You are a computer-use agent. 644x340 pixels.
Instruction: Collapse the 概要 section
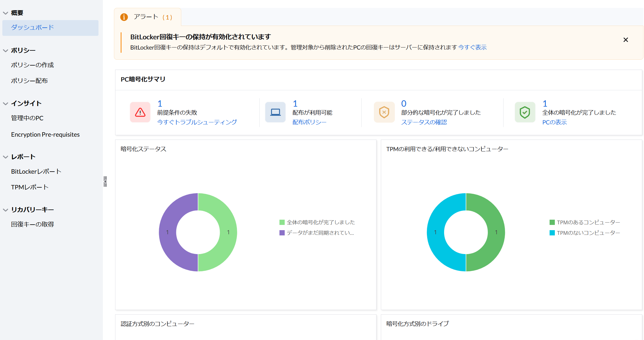click(6, 13)
